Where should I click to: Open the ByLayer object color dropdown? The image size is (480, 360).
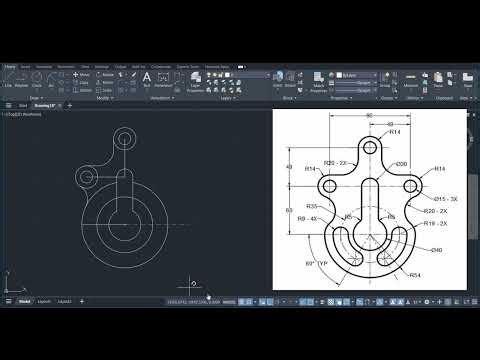[357, 75]
